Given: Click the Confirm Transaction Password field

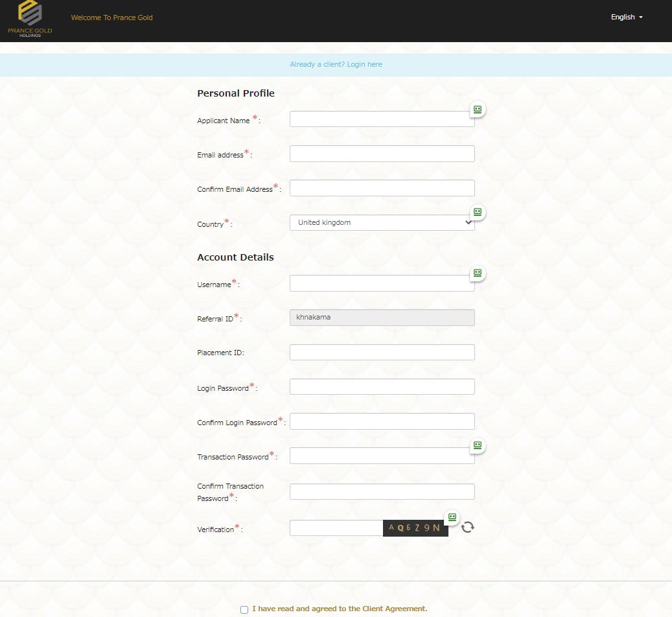Looking at the screenshot, I should (382, 491).
